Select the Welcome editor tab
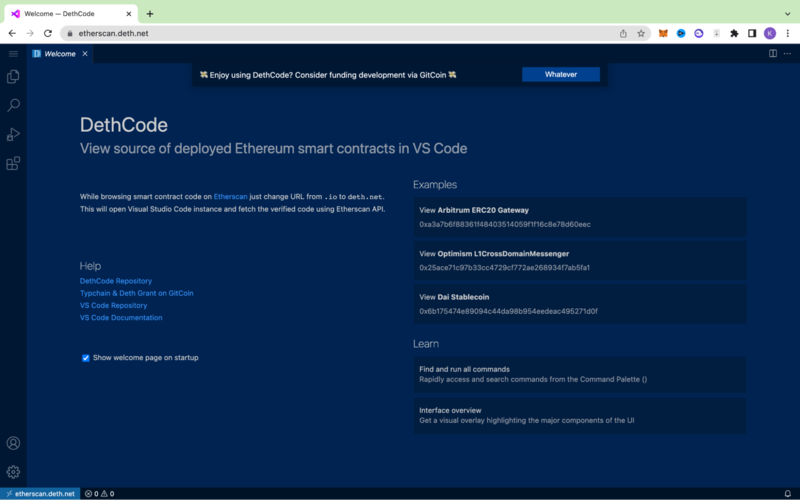This screenshot has width=800, height=500. point(58,54)
